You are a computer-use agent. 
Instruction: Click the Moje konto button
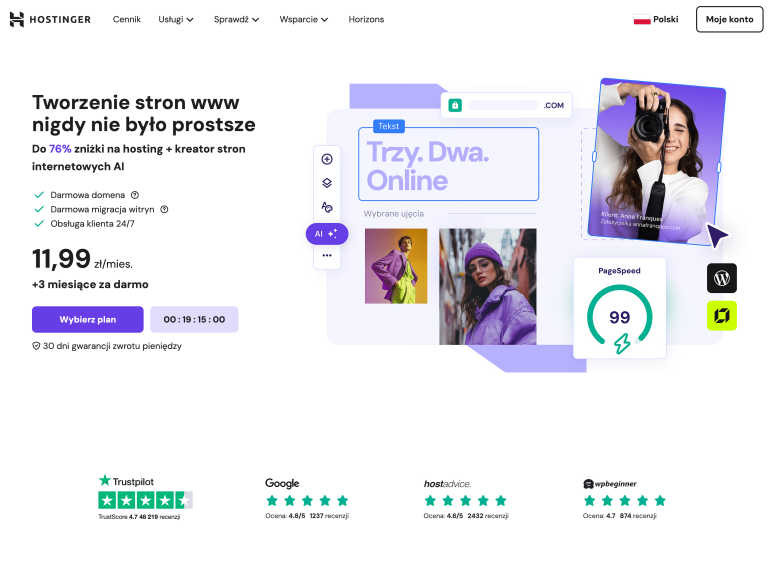[729, 20]
